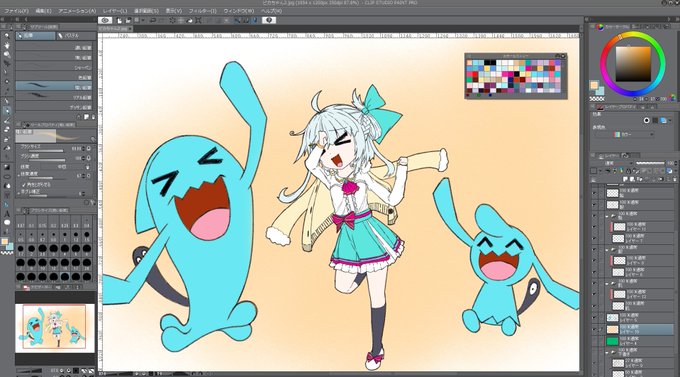Collapse the bottommost visible layer folder
The width and height of the screenshot is (680, 377).
(x=607, y=353)
